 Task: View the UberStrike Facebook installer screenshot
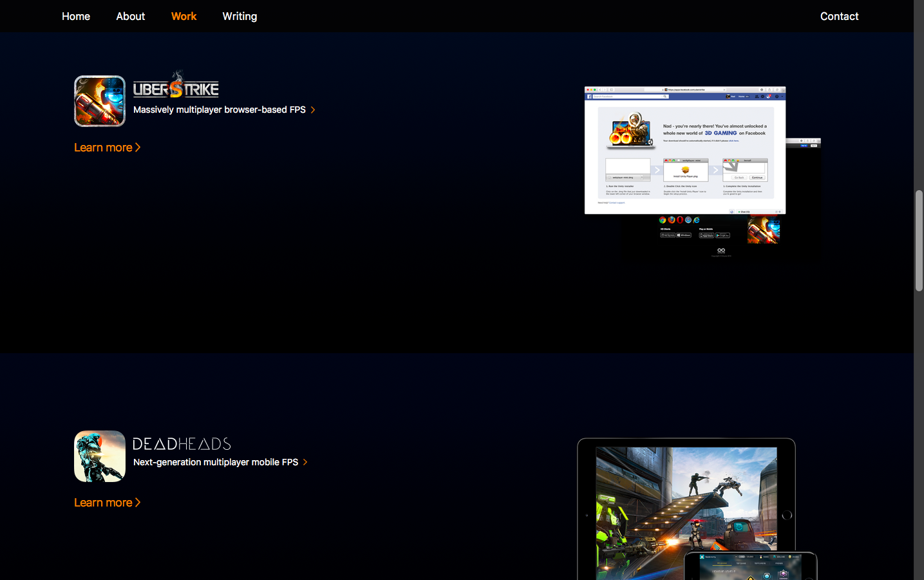(684, 150)
